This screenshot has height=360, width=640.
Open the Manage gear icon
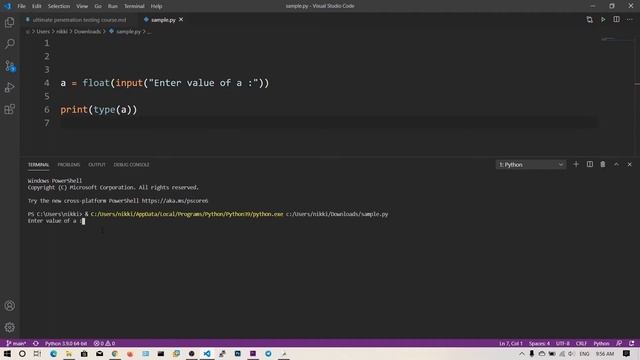click(x=10, y=327)
